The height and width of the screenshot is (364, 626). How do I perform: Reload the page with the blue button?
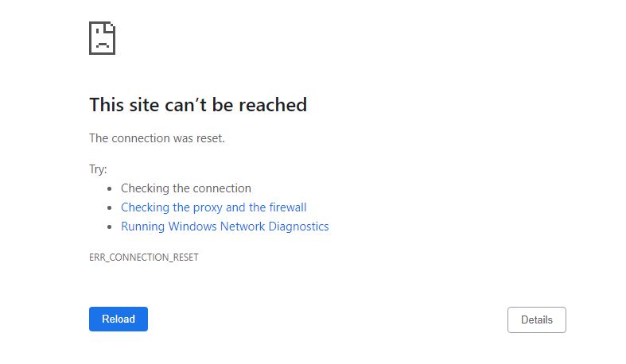pos(119,319)
